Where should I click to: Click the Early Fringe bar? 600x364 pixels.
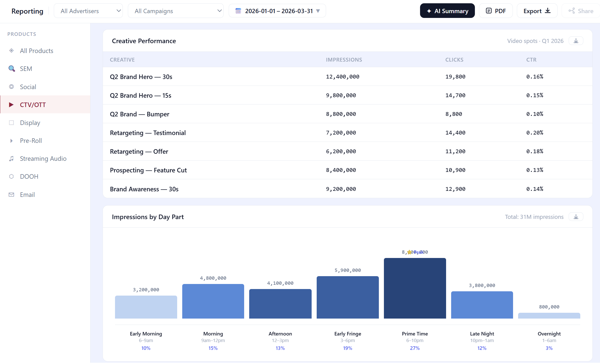click(348, 297)
